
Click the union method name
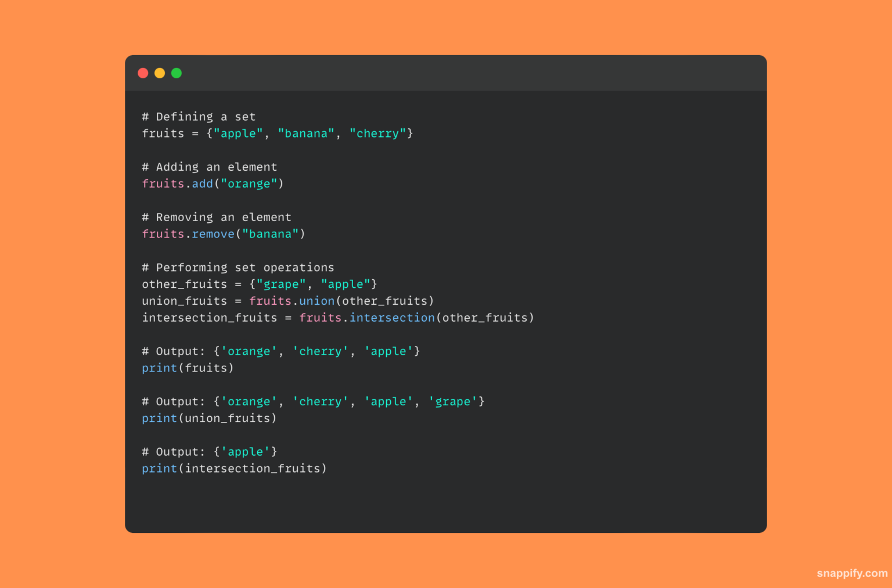click(316, 301)
